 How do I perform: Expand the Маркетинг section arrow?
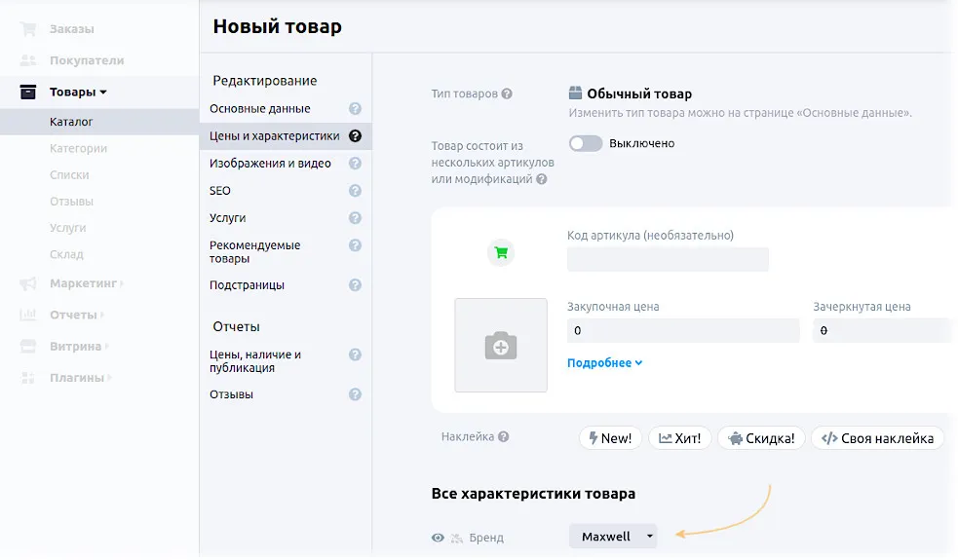pyautogui.click(x=122, y=283)
